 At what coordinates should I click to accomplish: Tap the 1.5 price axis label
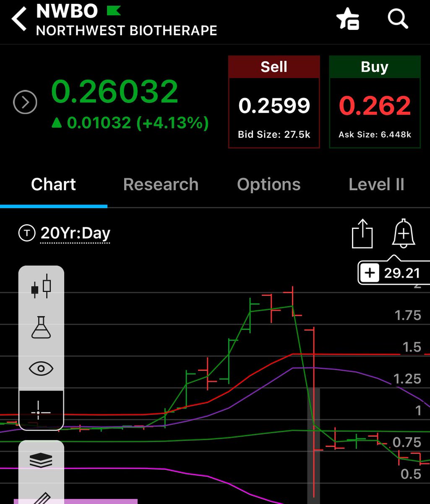412,347
